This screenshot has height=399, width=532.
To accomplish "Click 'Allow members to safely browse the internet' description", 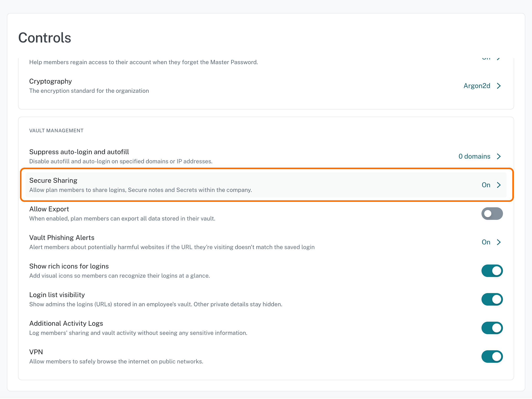I will point(116,362).
